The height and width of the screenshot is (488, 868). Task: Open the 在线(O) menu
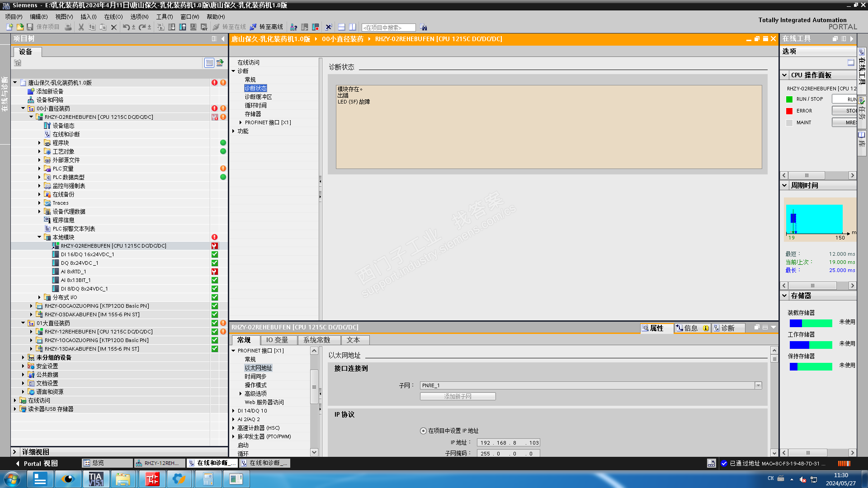point(113,17)
